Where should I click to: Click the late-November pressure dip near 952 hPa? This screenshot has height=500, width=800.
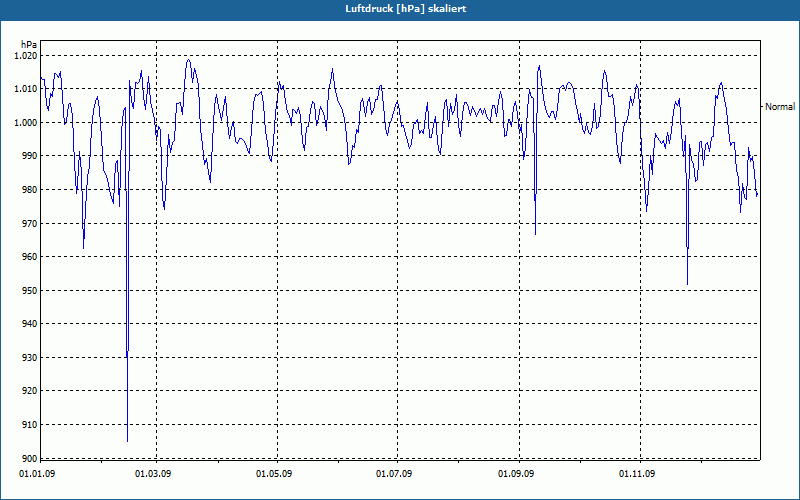tap(687, 284)
